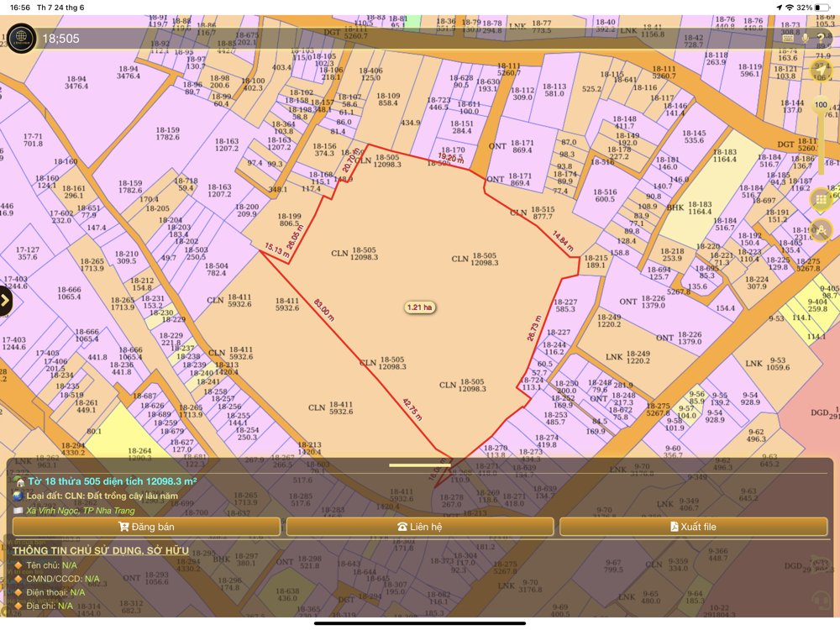Select parcel 9-53 1059.6

[778, 364]
